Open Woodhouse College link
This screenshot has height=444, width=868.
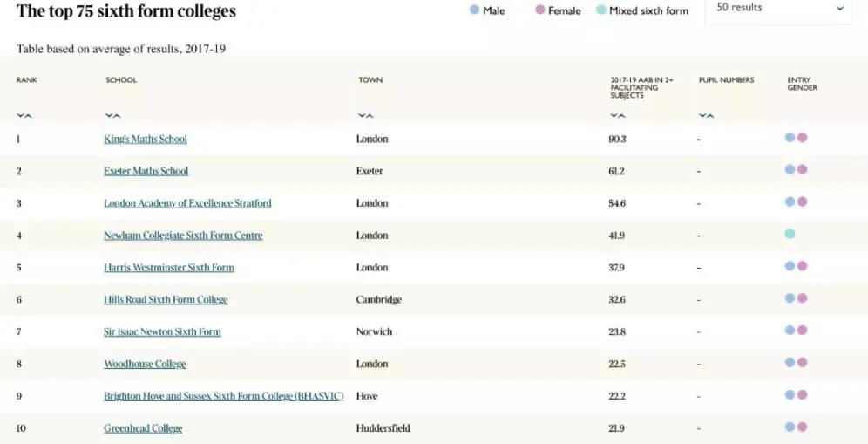pyautogui.click(x=145, y=364)
